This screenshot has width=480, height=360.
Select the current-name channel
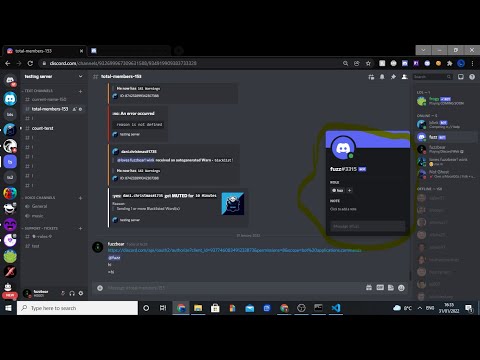tap(49, 99)
